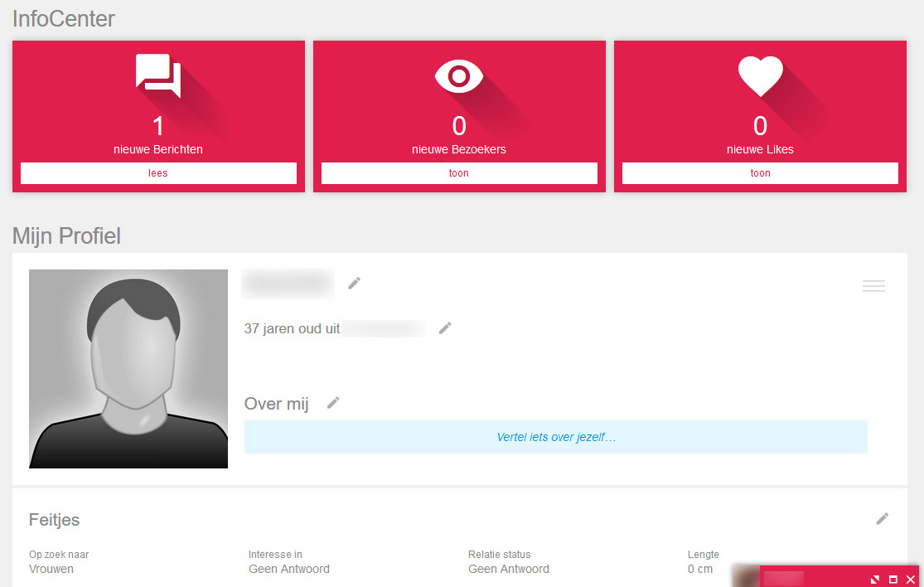Image resolution: width=924 pixels, height=587 pixels.
Task: Click the pencil icon next to Over mij
Action: point(332,402)
